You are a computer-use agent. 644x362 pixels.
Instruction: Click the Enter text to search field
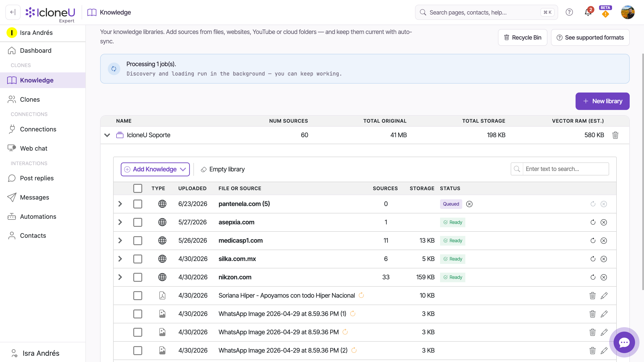566,169
